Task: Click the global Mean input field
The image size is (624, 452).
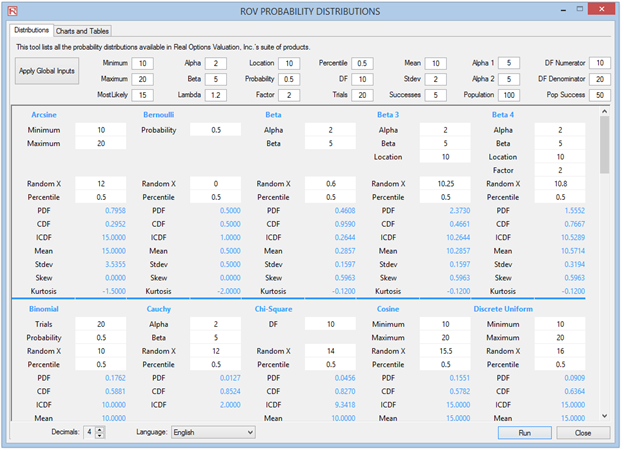Action: point(435,63)
